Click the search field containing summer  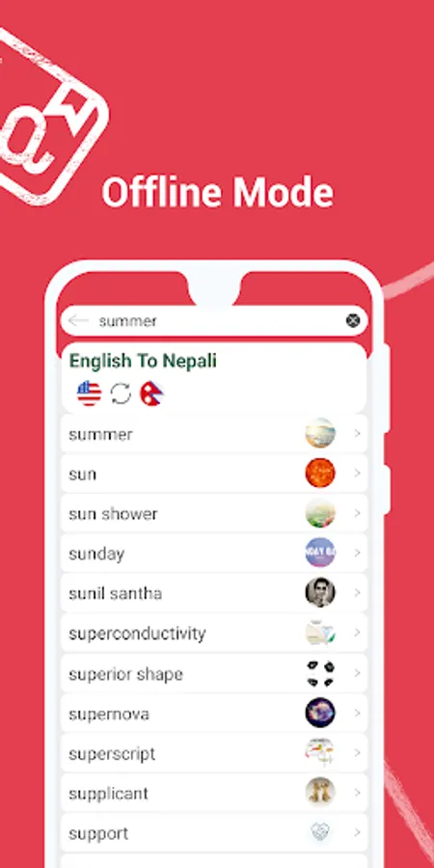(214, 320)
